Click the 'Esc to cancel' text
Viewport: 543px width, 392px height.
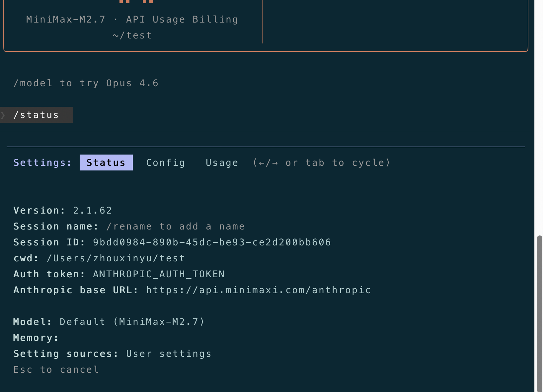56,369
